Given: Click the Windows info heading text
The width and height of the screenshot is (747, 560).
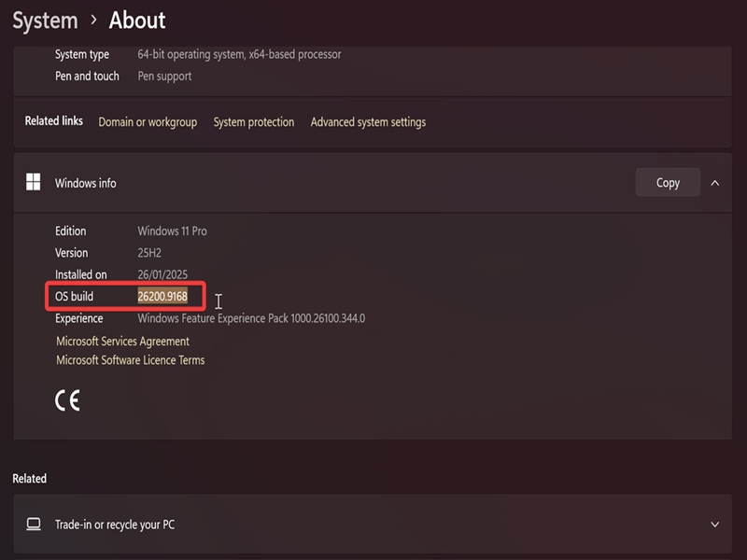Looking at the screenshot, I should [85, 183].
